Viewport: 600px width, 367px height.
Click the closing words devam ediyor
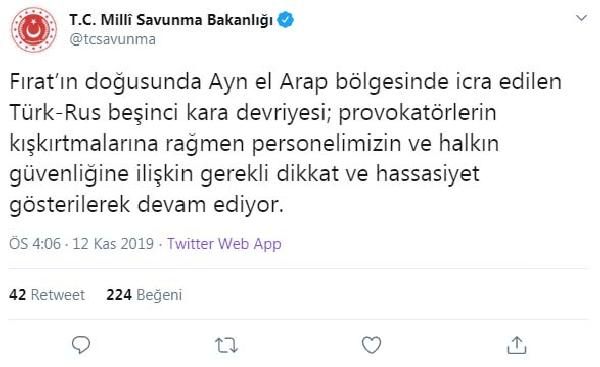click(210, 205)
